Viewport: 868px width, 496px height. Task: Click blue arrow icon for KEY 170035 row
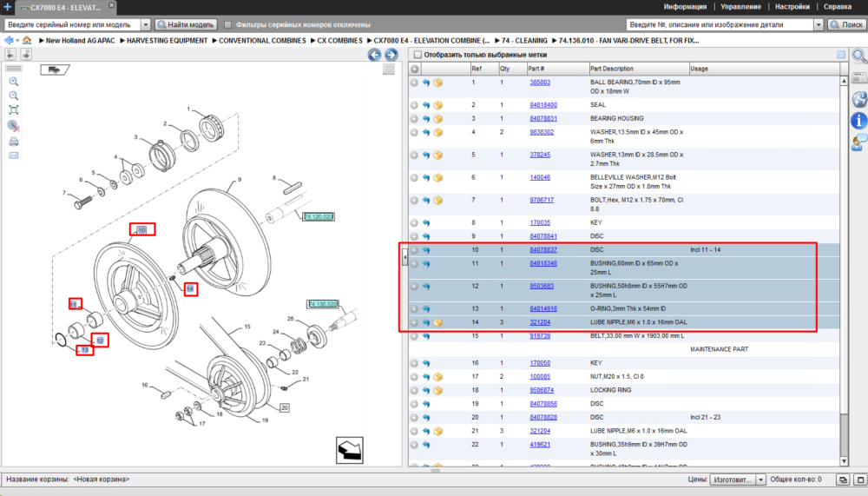click(426, 222)
